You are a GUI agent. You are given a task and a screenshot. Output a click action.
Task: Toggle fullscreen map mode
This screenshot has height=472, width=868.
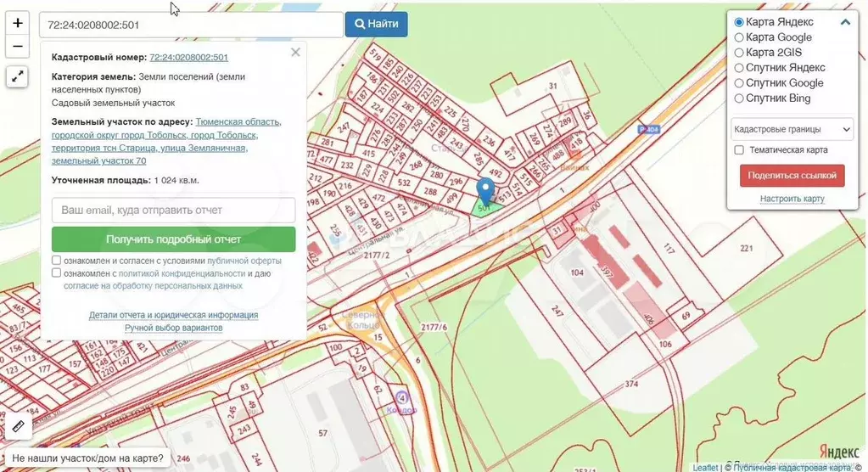(x=17, y=76)
